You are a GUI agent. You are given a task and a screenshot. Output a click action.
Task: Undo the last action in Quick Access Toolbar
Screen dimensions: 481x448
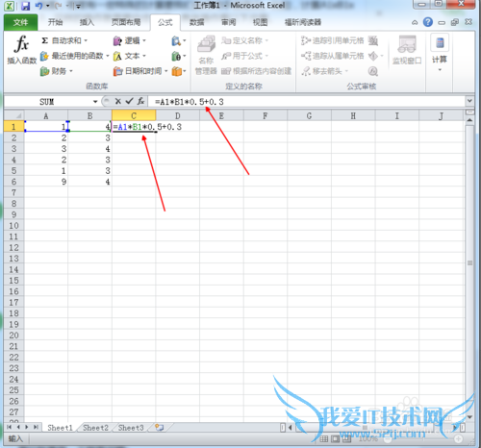point(39,6)
